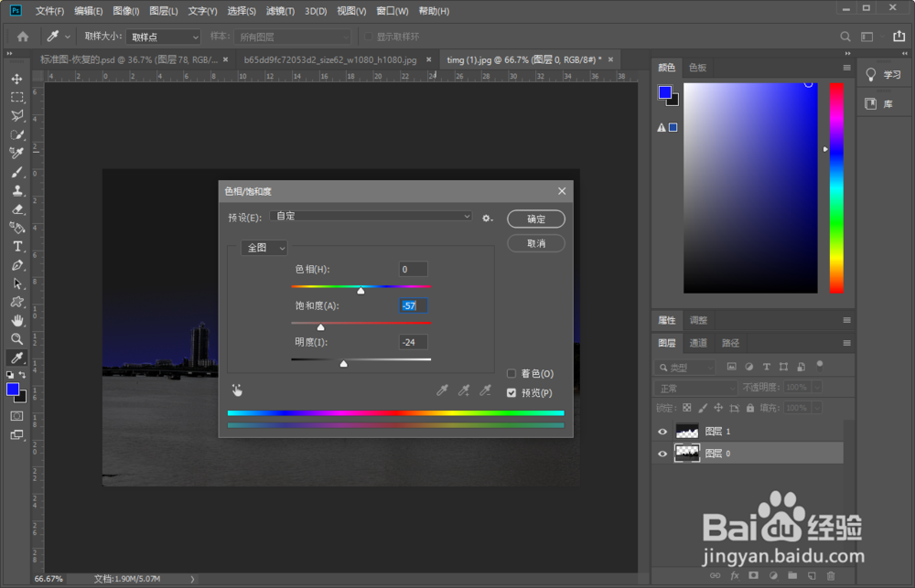This screenshot has width=915, height=588.
Task: Open the 文件(F) menu
Action: (49, 11)
